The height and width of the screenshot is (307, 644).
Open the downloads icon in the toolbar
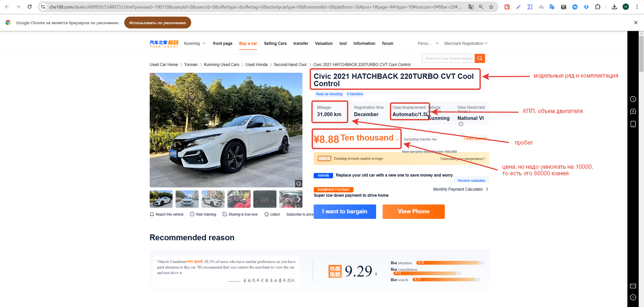tap(614, 7)
